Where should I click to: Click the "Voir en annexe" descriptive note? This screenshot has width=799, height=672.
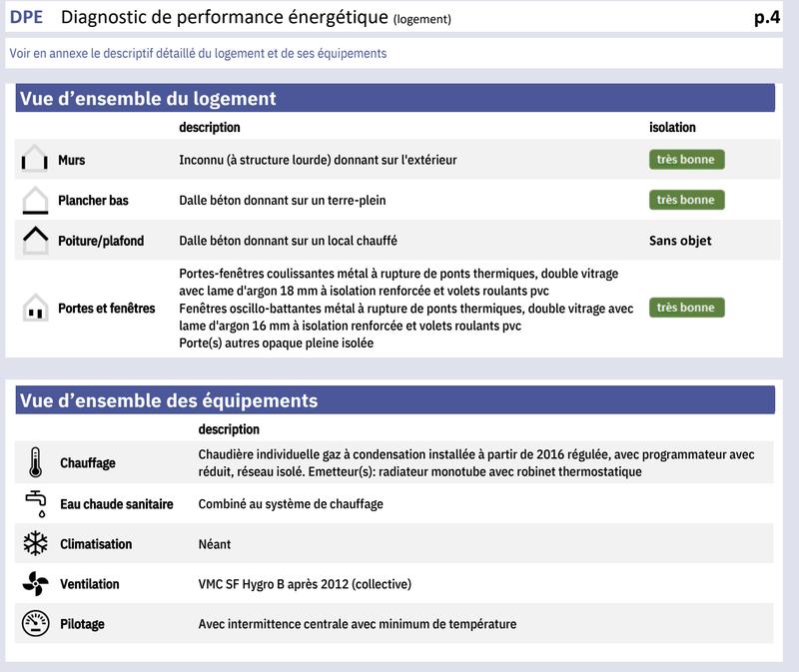pyautogui.click(x=197, y=54)
